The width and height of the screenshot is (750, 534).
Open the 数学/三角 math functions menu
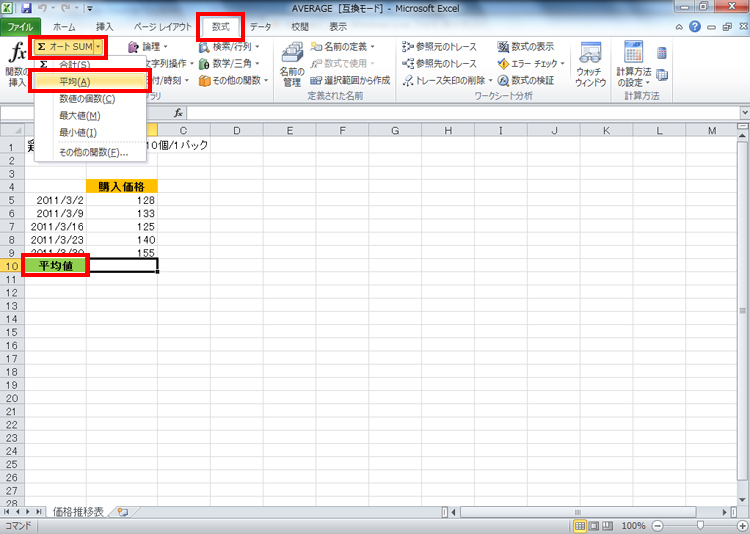pos(229,63)
